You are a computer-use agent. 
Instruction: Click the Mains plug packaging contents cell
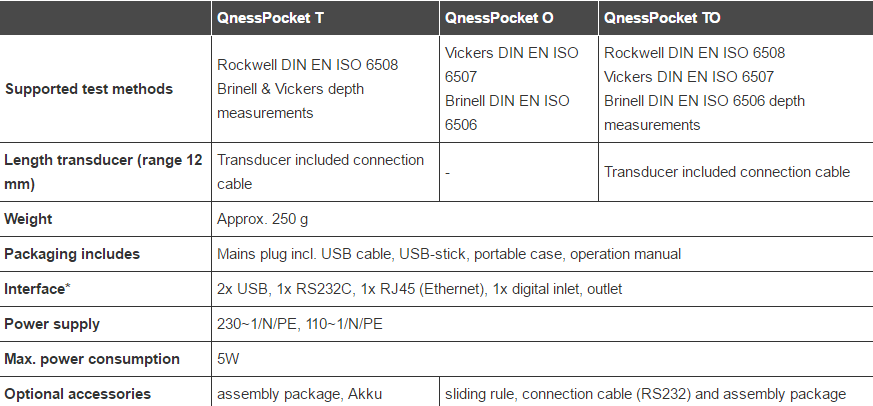pos(449,254)
